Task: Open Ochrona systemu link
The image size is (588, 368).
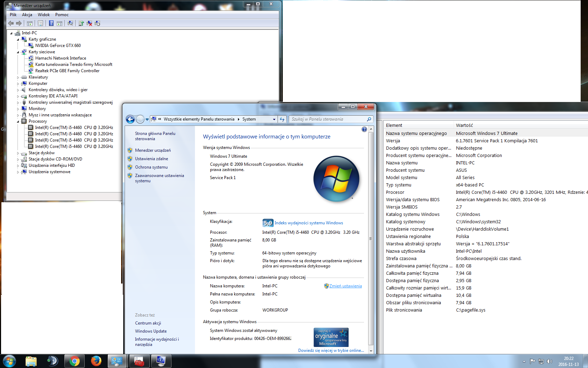Action: [x=151, y=167]
